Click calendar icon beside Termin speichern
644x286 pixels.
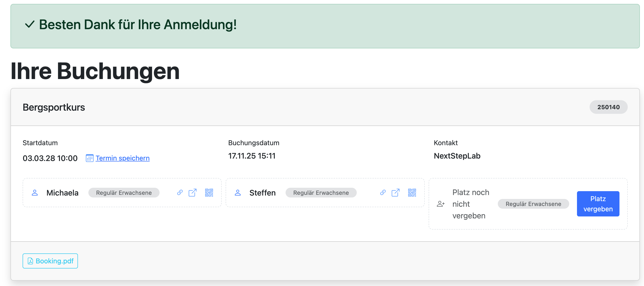point(90,158)
